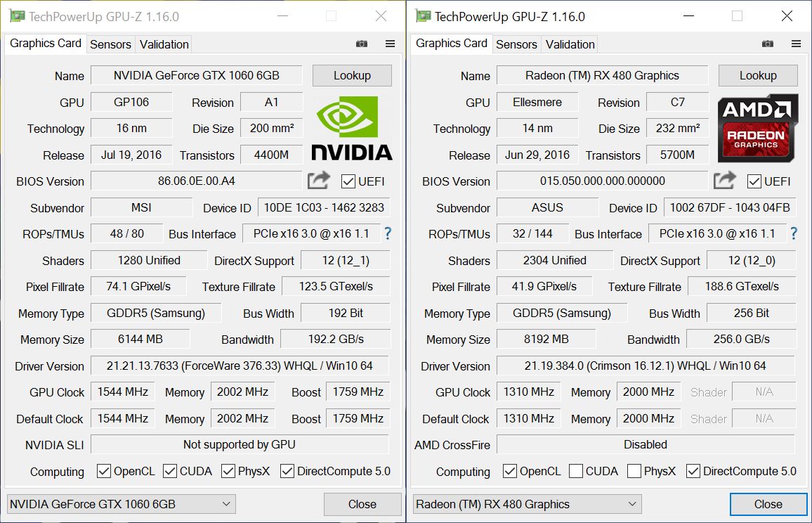Open the hamburger menu in the Radeon window
Screen dimensions: 812x523
(x=797, y=44)
